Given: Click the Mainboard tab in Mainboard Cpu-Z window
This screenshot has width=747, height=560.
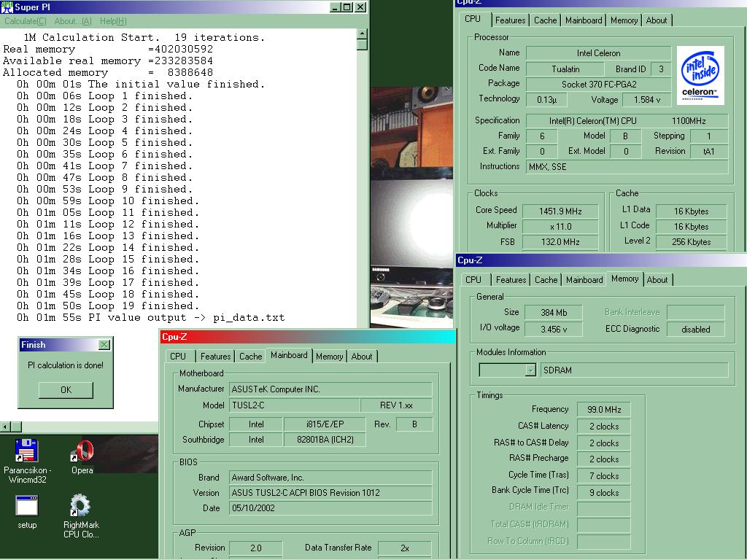Looking at the screenshot, I should pyautogui.click(x=289, y=355).
